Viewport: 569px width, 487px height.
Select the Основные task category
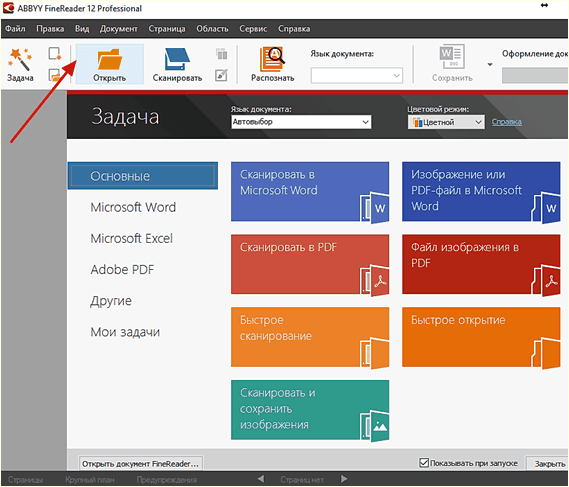coord(143,176)
